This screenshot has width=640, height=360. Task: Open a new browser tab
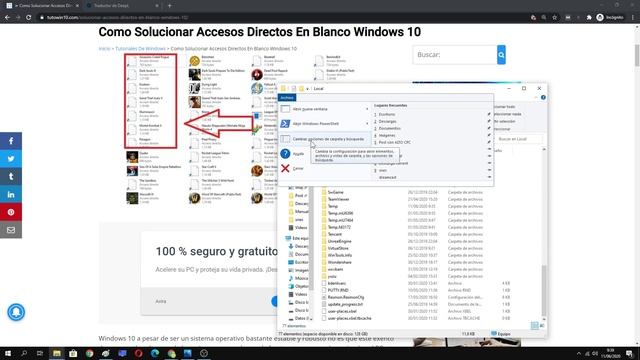169,6
